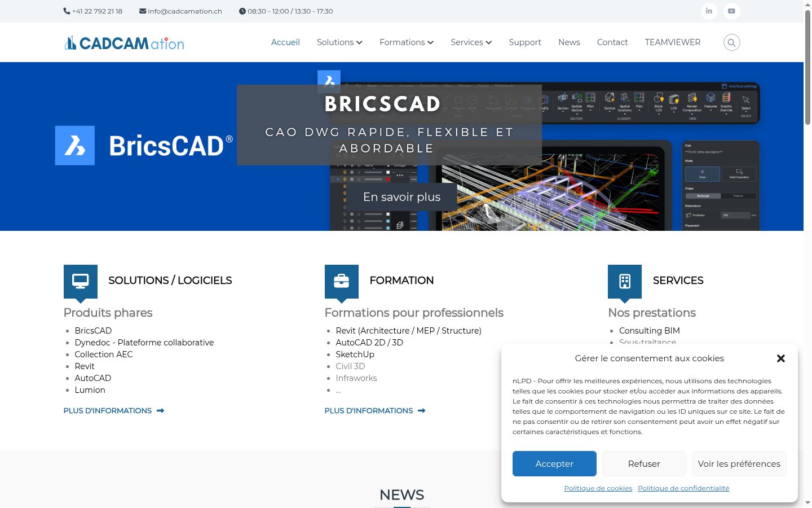The height and width of the screenshot is (508, 812).
Task: Click Plus d'informations under Solutions list
Action: (x=108, y=411)
